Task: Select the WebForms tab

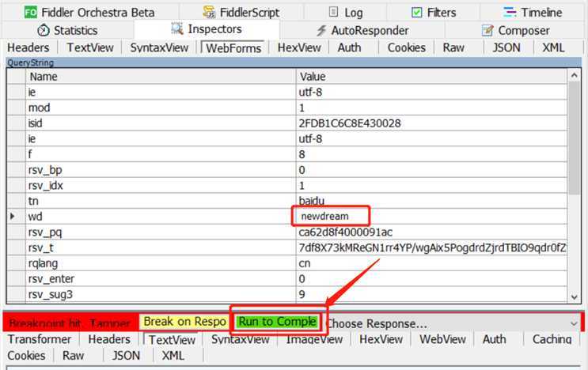Action: coord(233,48)
